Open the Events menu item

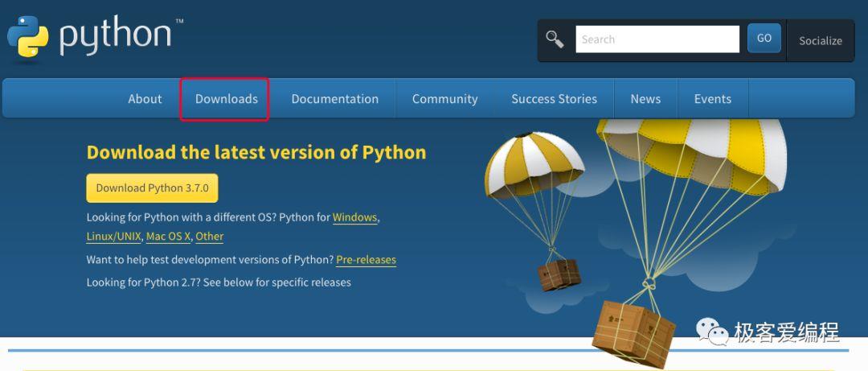tap(712, 99)
